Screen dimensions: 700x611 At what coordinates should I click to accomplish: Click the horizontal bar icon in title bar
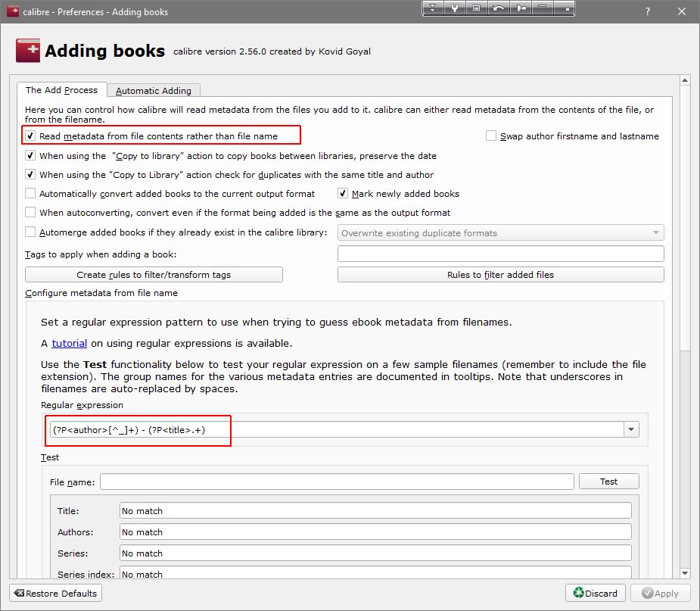[543, 8]
